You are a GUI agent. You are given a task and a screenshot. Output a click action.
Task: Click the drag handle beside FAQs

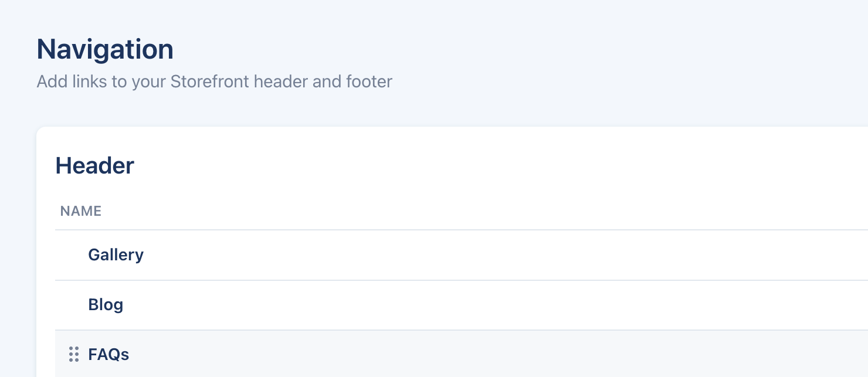pos(73,354)
